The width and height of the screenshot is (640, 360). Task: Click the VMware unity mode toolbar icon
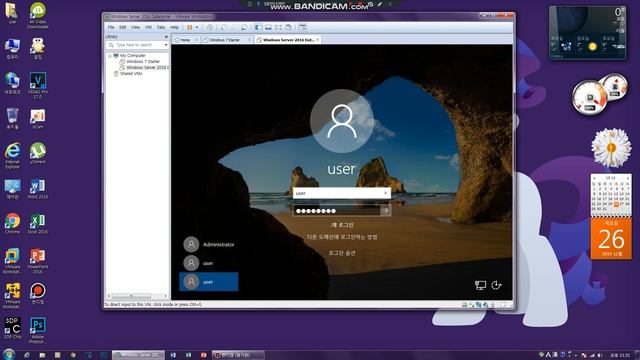(x=288, y=27)
